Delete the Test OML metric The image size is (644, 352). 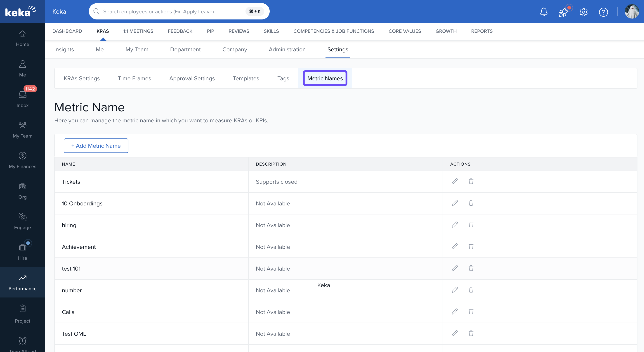coord(471,333)
